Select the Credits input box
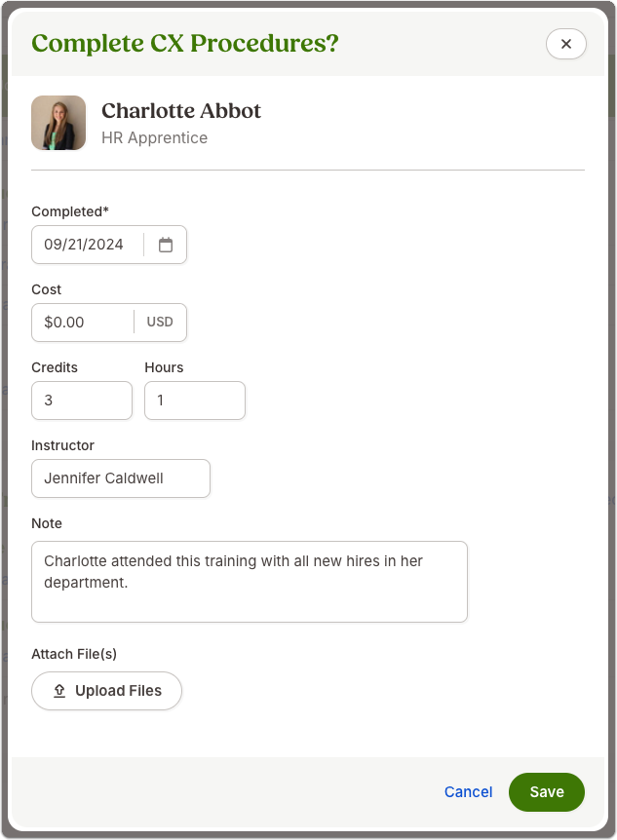 pyautogui.click(x=82, y=401)
